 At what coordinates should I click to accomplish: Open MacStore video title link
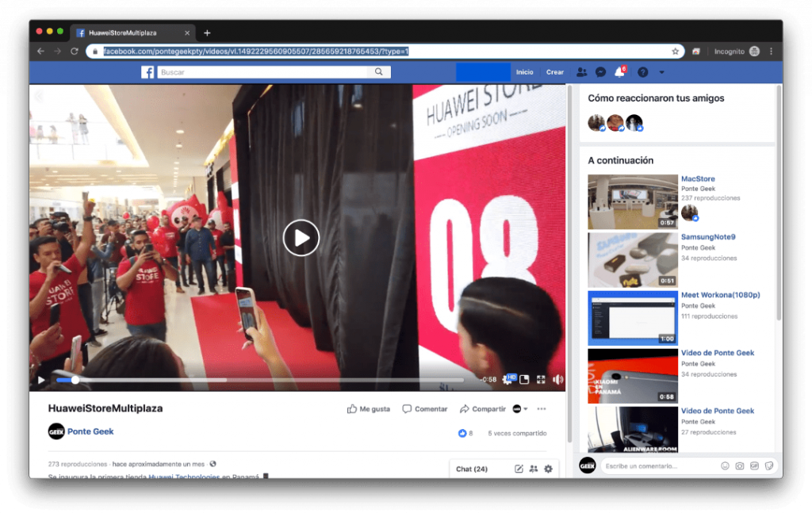point(698,178)
